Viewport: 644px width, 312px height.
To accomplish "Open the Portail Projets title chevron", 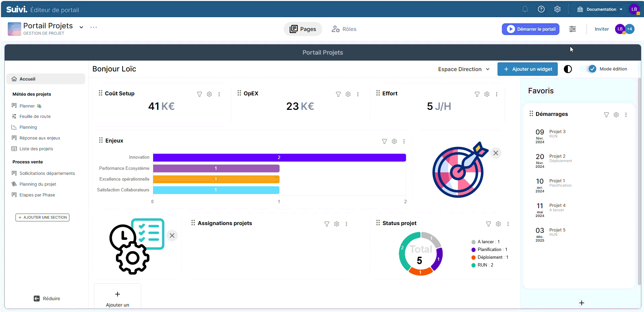I will tap(81, 27).
